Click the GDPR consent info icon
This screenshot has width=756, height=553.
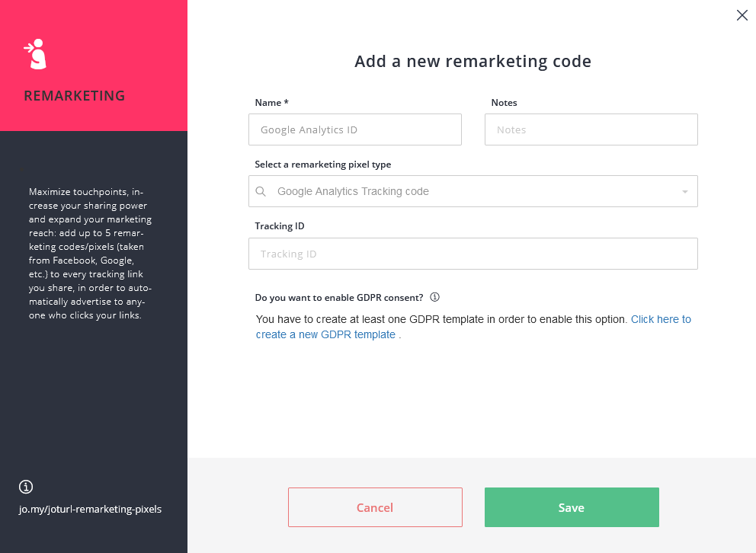point(434,297)
